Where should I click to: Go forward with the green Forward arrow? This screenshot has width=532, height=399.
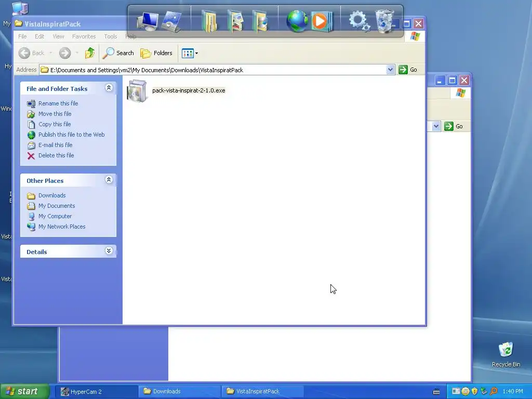point(65,53)
